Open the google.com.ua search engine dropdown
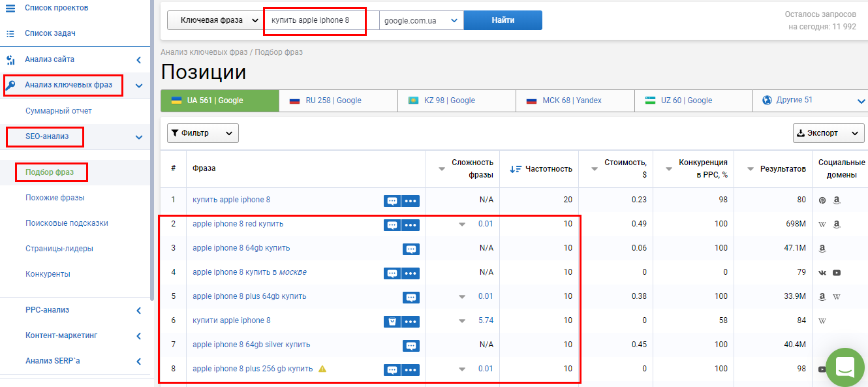The width and height of the screenshot is (868, 387). tap(421, 20)
